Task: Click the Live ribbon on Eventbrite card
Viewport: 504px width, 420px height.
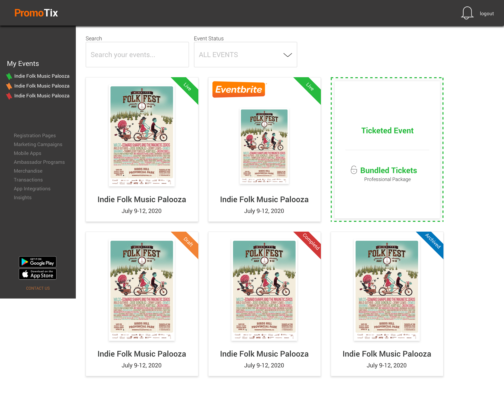Action: click(310, 87)
